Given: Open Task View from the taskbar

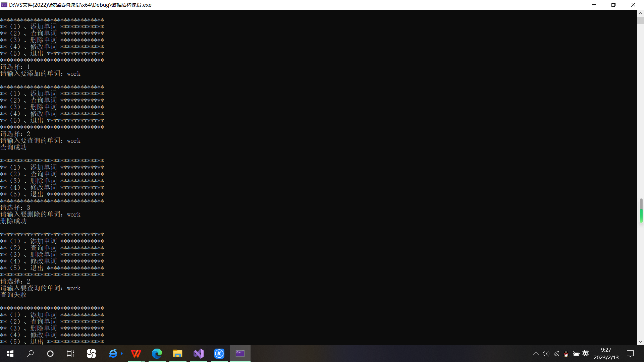Looking at the screenshot, I should click(x=70, y=354).
